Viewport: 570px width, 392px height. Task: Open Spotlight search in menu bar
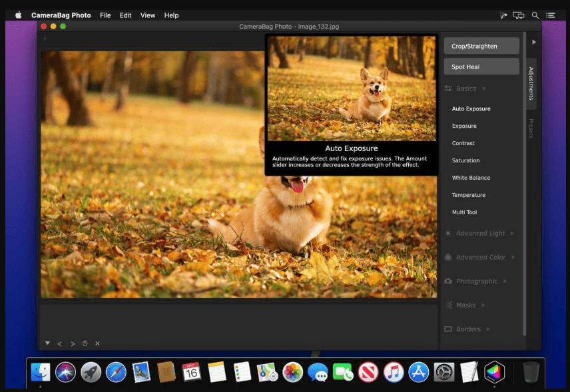coord(535,15)
